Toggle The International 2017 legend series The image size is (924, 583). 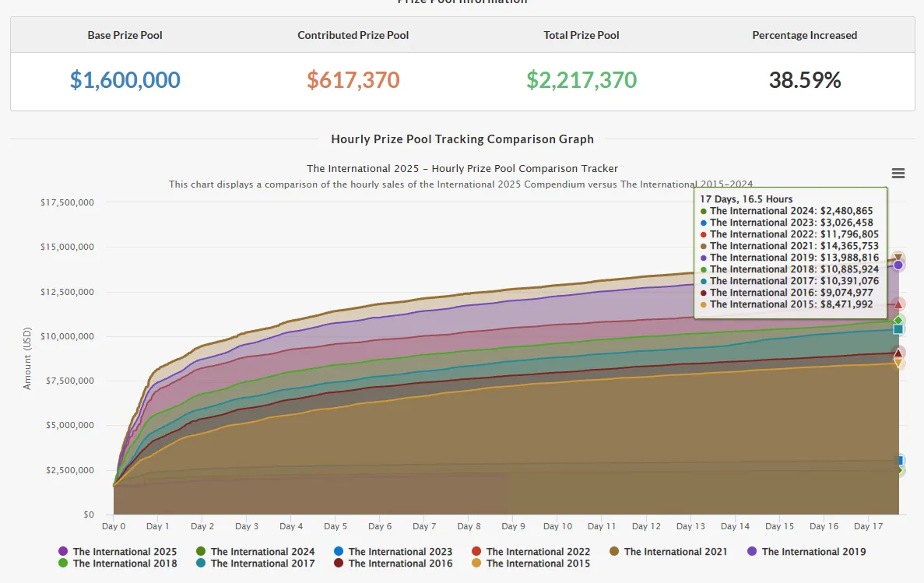(255, 564)
